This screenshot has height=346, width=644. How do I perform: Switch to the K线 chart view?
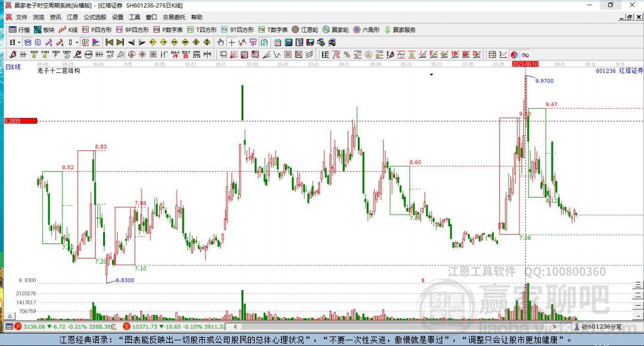click(x=68, y=30)
